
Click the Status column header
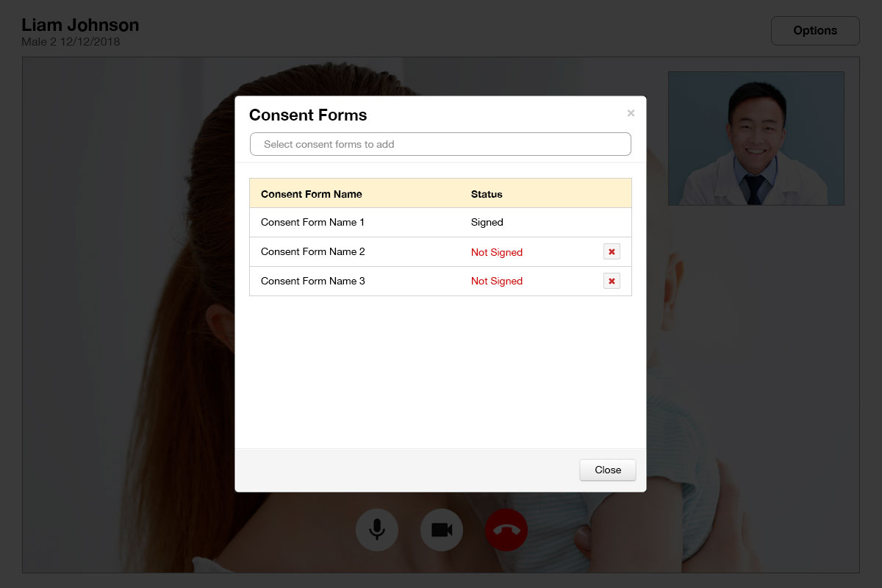coord(487,194)
